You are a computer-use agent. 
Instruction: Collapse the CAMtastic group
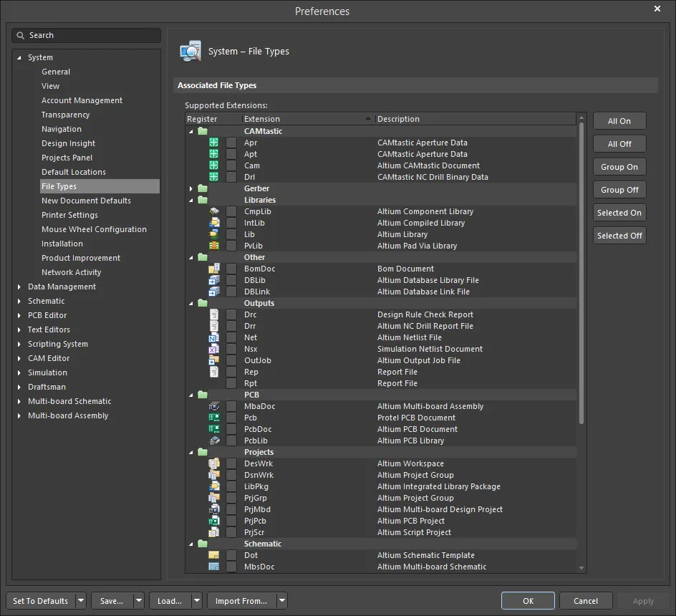coord(191,132)
